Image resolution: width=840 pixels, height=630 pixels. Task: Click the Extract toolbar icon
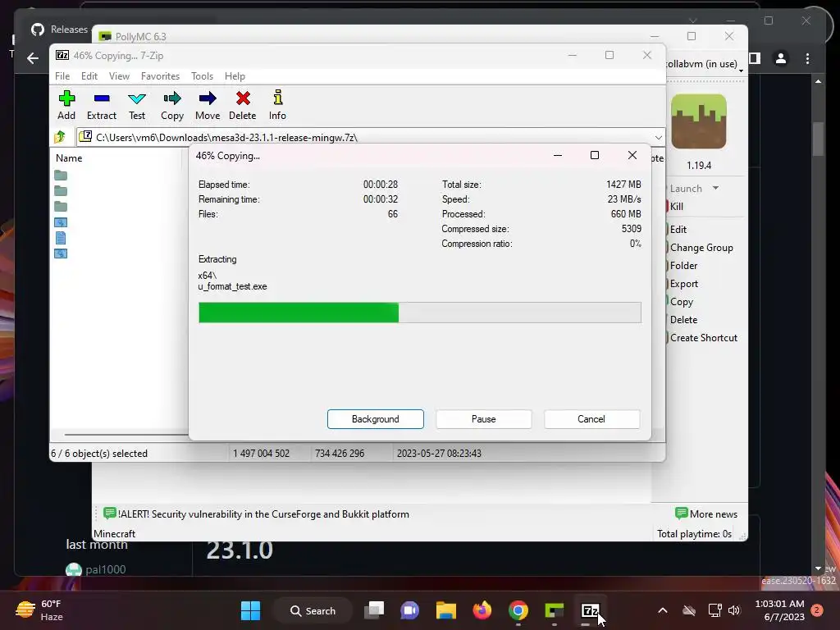coord(101,105)
